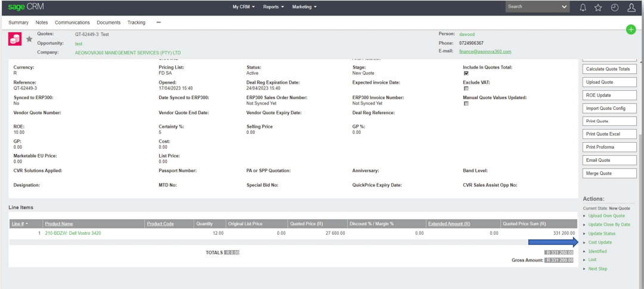Click the pink quote entity icon

click(15, 39)
